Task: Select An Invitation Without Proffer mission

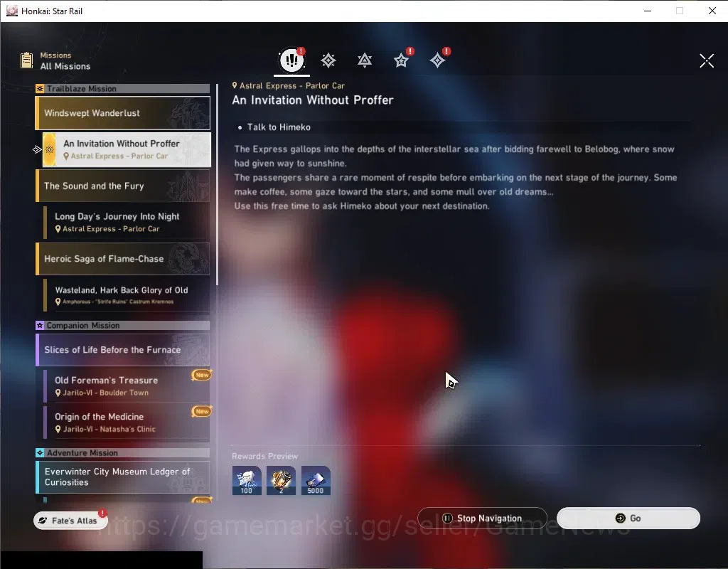Action: [127, 149]
